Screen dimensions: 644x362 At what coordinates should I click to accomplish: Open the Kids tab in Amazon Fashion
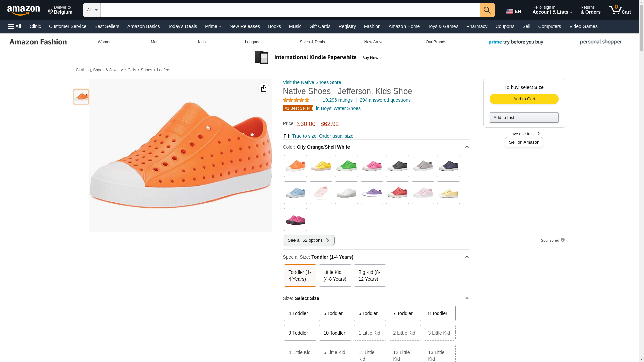202,42
